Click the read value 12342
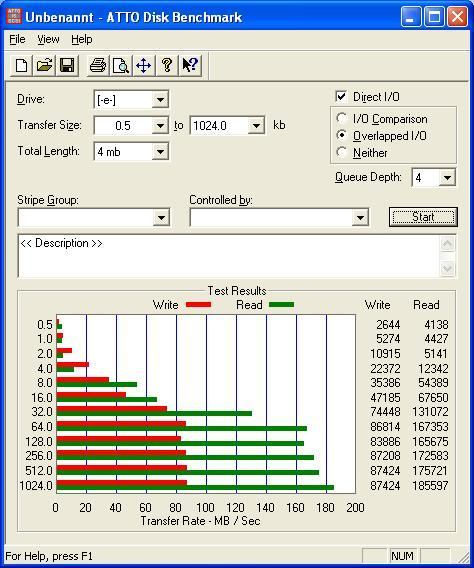The image size is (474, 568). tap(433, 368)
